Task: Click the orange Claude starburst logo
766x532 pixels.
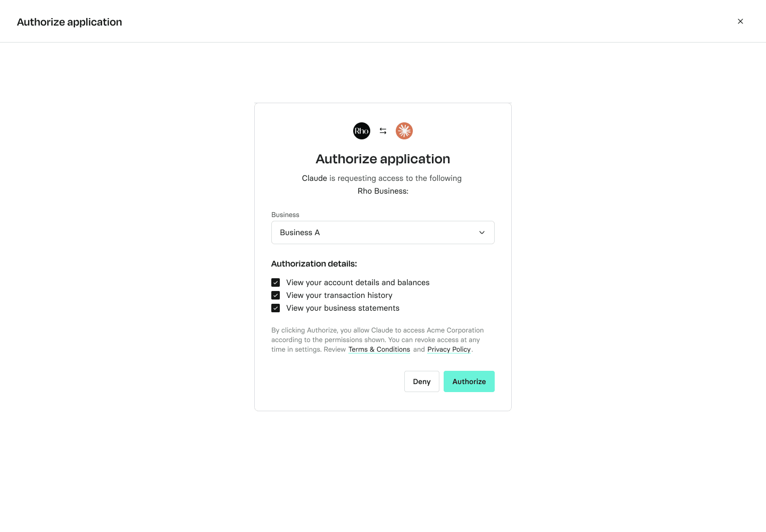Action: point(404,131)
